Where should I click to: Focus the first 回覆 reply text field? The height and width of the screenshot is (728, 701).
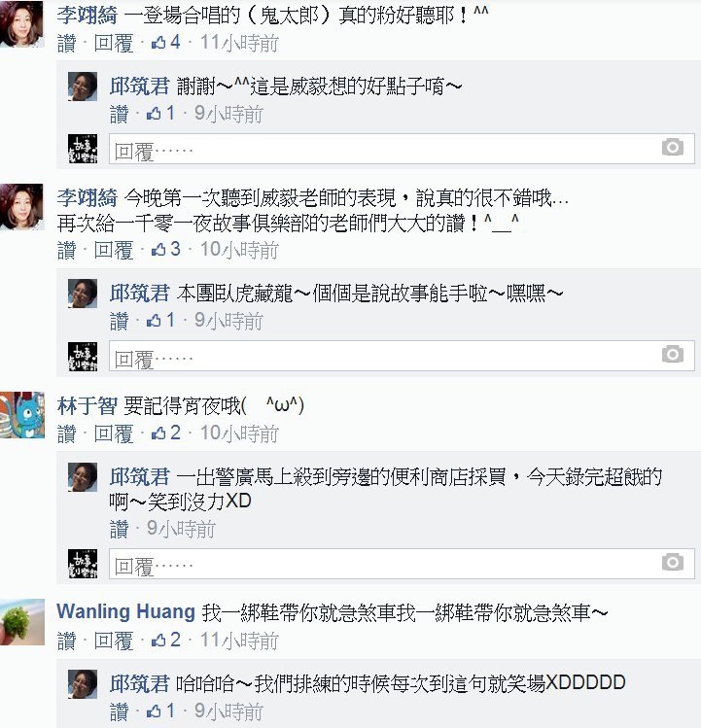click(x=402, y=149)
